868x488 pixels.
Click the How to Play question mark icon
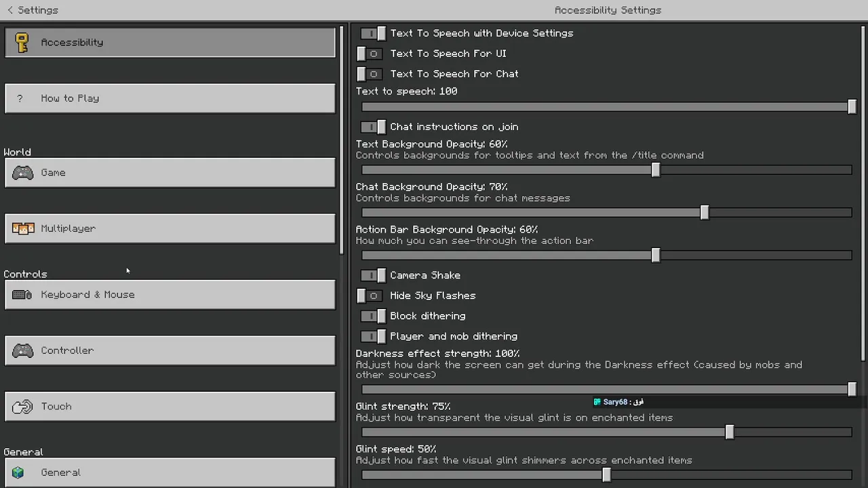coord(20,98)
